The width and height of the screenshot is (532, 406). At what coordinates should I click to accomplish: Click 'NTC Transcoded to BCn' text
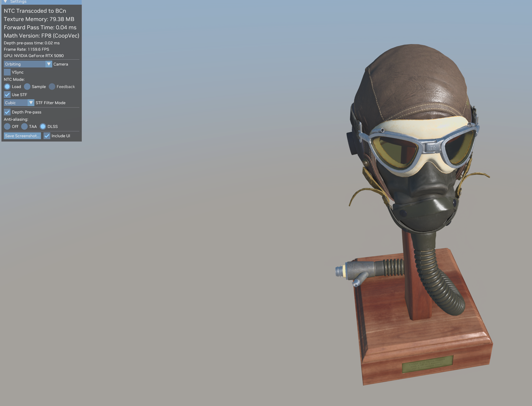coord(35,11)
